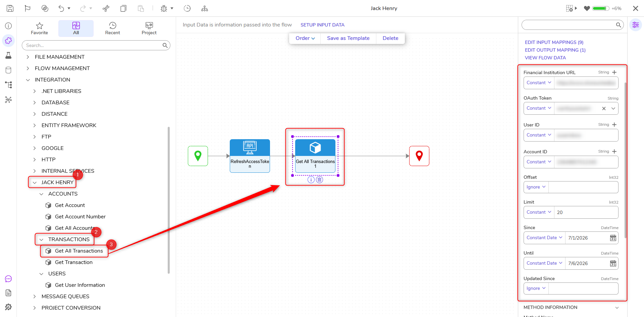
Task: Click the SETUP INPUT DATA link
Action: tap(322, 25)
